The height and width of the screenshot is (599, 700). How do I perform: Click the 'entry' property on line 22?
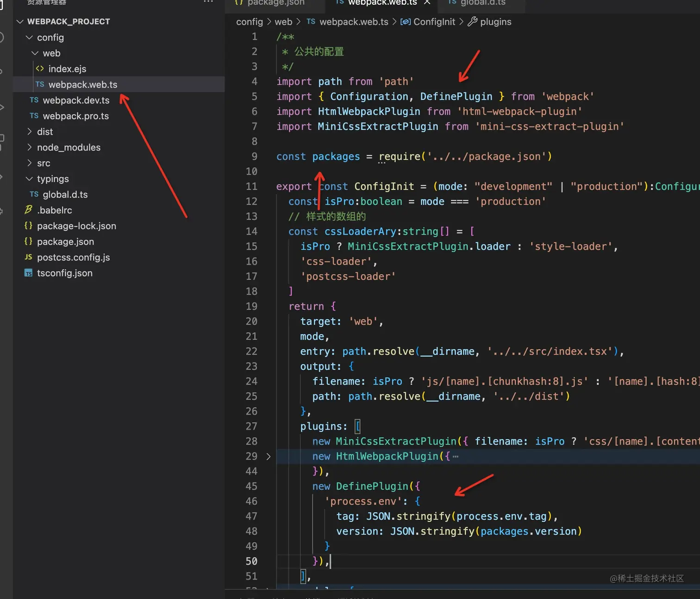(315, 352)
